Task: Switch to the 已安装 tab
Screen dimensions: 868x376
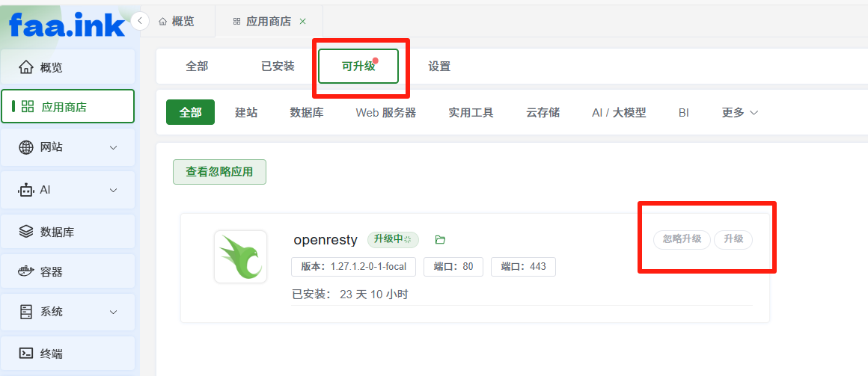Action: point(278,67)
